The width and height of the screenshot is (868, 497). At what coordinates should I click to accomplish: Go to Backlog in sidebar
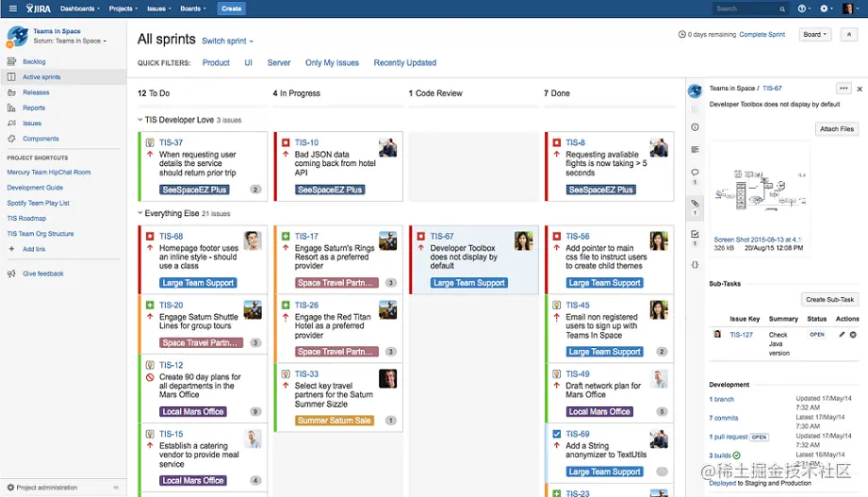coord(34,61)
